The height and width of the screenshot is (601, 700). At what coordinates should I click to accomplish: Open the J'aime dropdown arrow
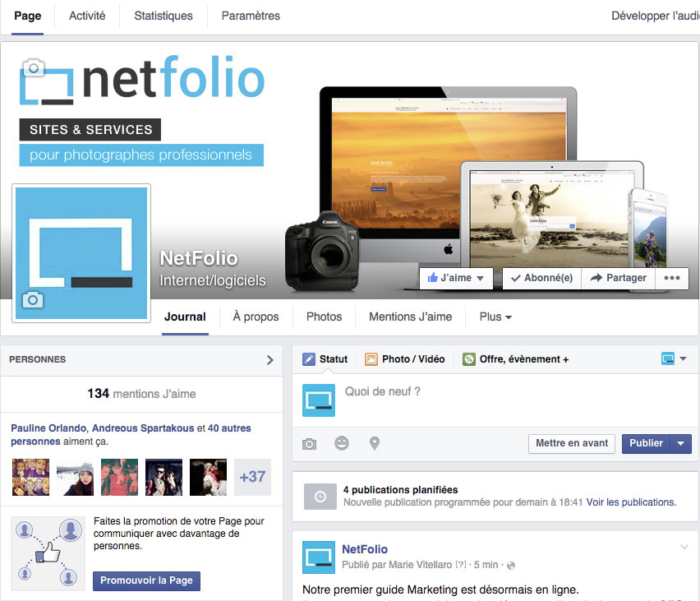[481, 279]
